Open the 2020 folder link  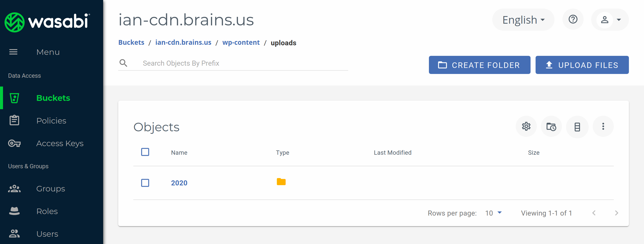[179, 183]
